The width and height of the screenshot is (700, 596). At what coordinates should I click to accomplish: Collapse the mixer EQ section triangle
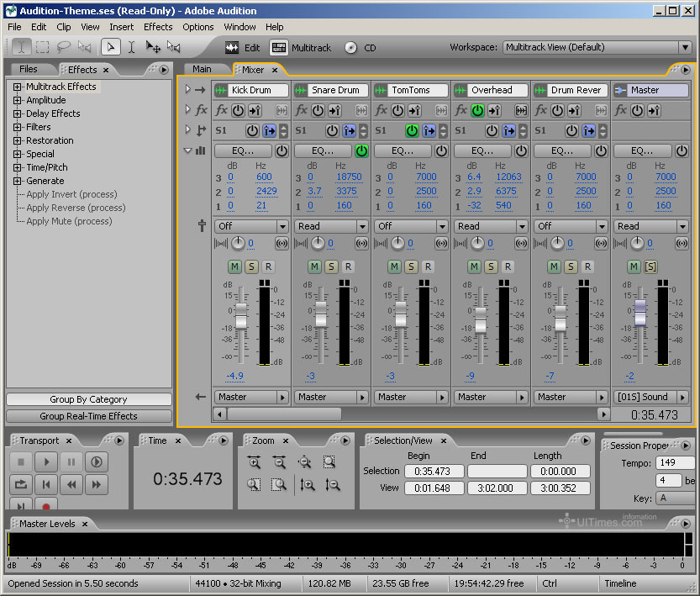pyautogui.click(x=188, y=150)
